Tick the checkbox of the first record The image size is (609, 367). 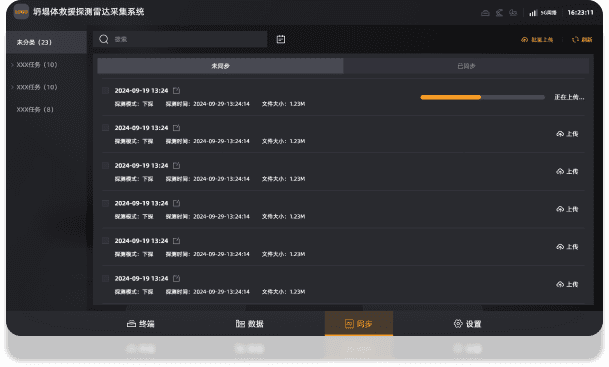[105, 90]
